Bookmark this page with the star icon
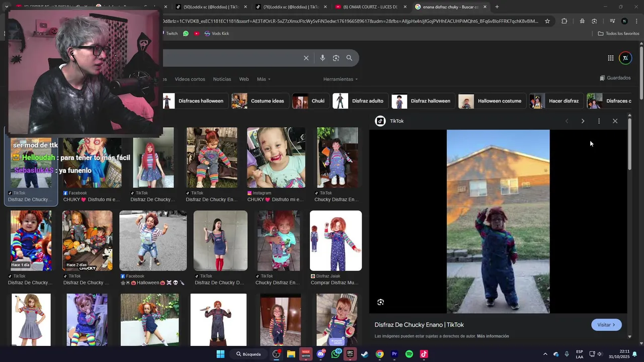Screen dimensions: 644x362 547,21
